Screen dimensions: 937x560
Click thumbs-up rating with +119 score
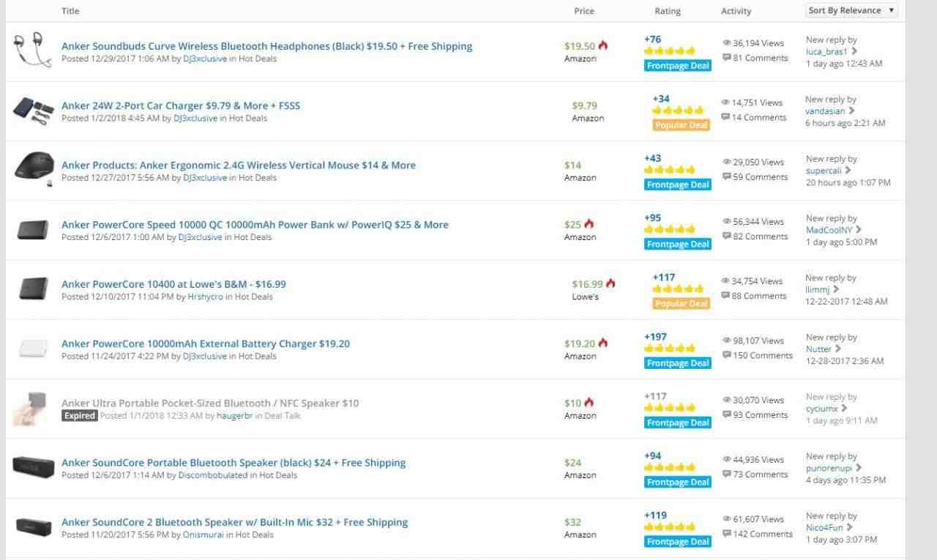(x=670, y=527)
